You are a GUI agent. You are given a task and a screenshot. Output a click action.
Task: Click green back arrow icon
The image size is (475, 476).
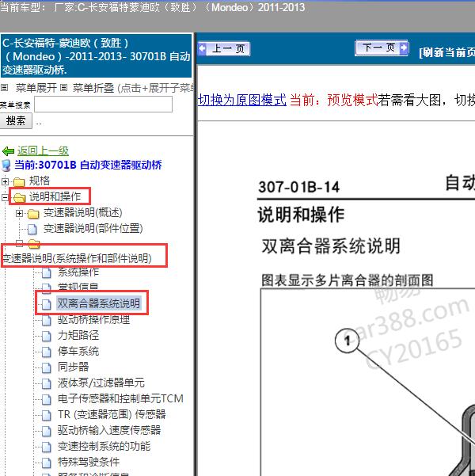8,150
